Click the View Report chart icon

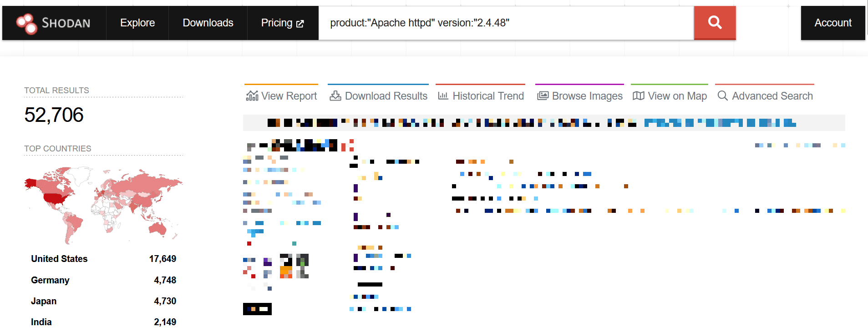(x=252, y=96)
